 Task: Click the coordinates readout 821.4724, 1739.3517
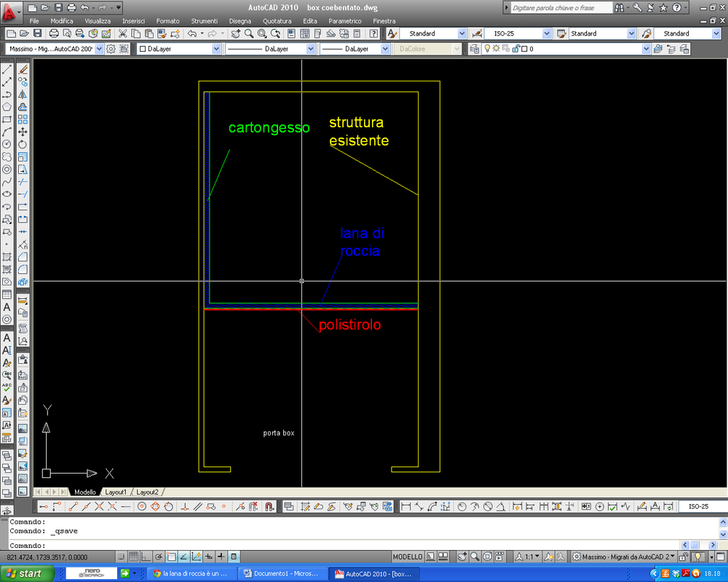click(x=47, y=557)
